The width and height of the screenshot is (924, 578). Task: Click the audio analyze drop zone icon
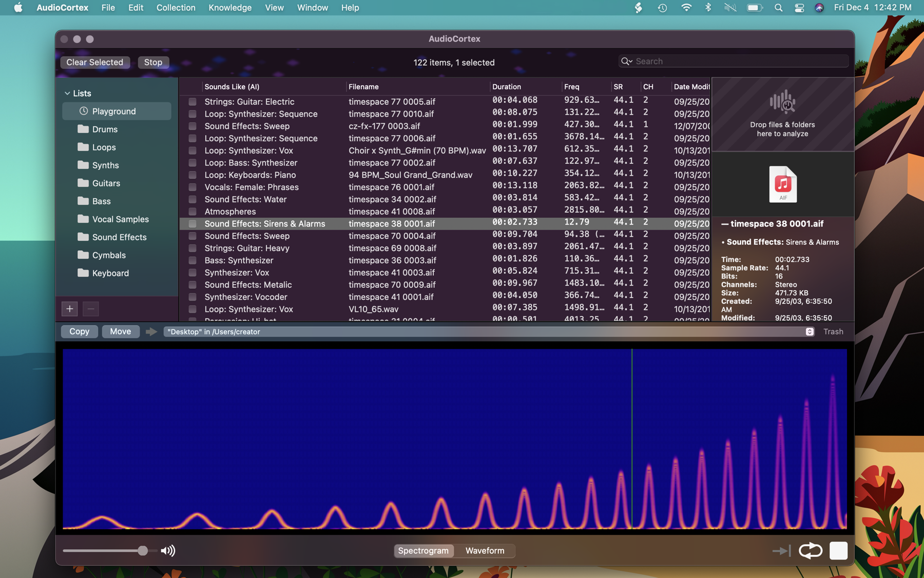point(782,102)
